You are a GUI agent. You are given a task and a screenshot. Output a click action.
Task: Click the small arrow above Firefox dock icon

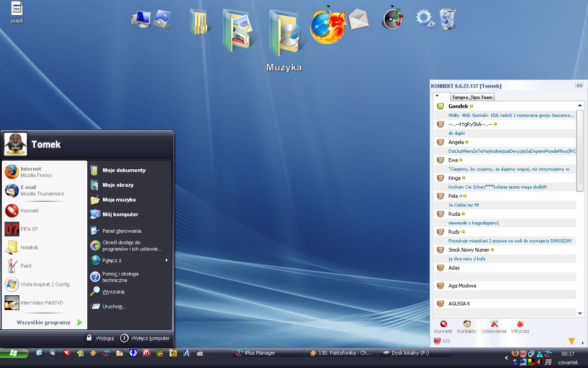tap(328, 6)
